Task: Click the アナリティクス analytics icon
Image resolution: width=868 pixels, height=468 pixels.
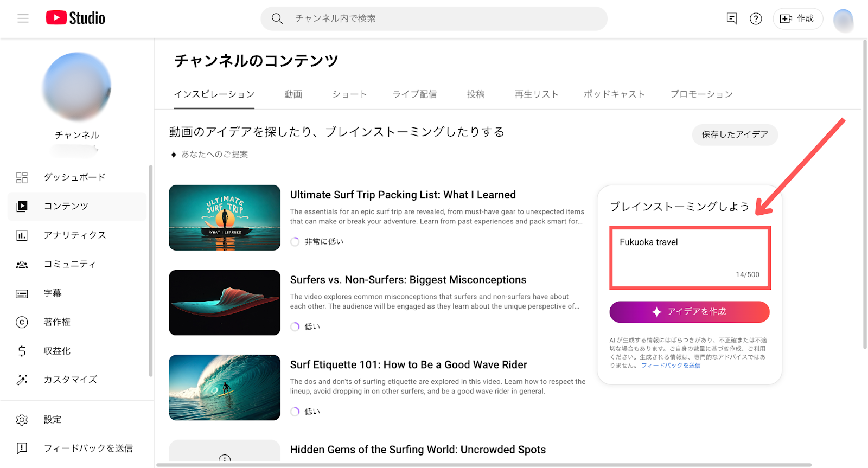Action: tap(22, 235)
